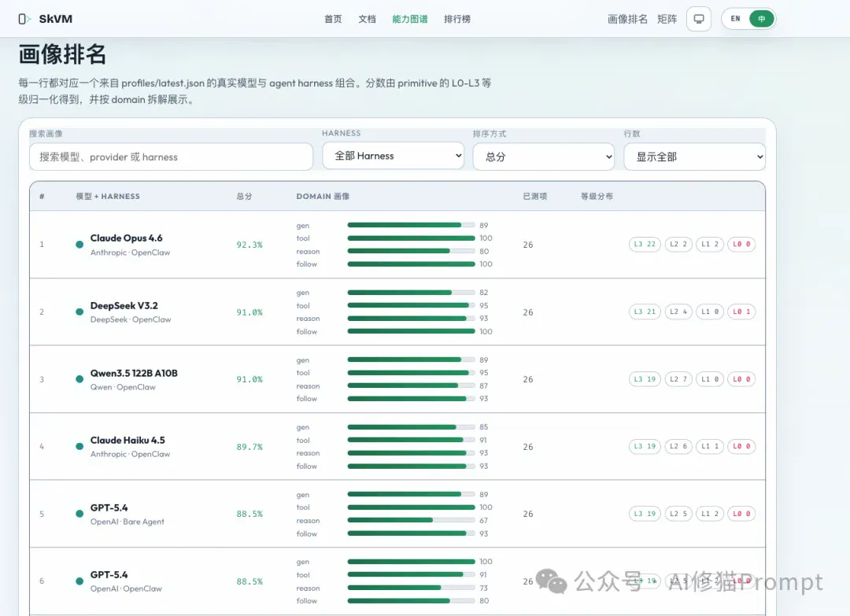Click the DOMAIN 画像 column header
Viewport: 850px width, 616px height.
tap(323, 196)
